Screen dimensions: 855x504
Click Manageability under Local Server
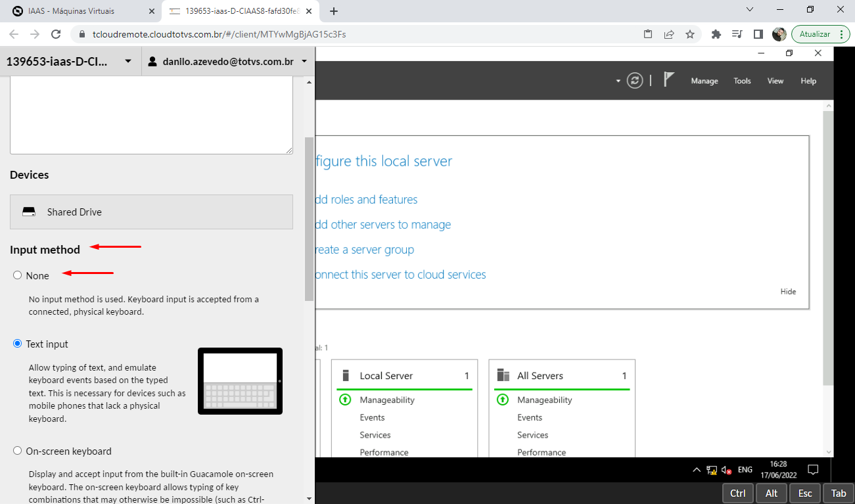tap(387, 400)
